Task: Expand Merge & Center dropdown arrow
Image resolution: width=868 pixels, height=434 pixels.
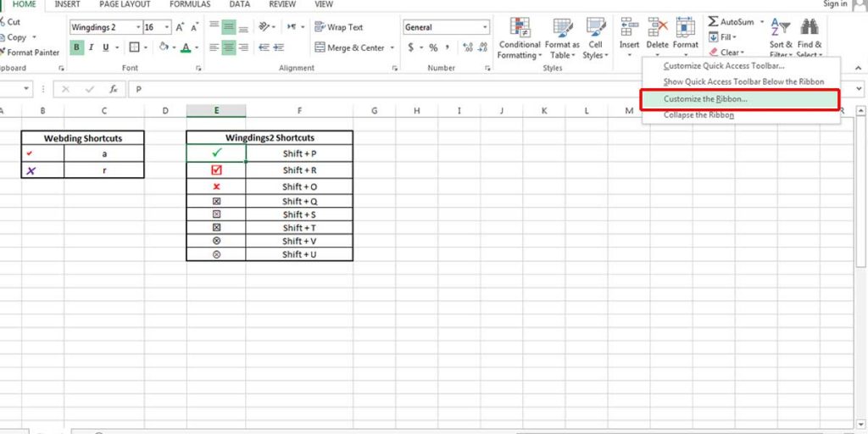Action: coord(392,47)
